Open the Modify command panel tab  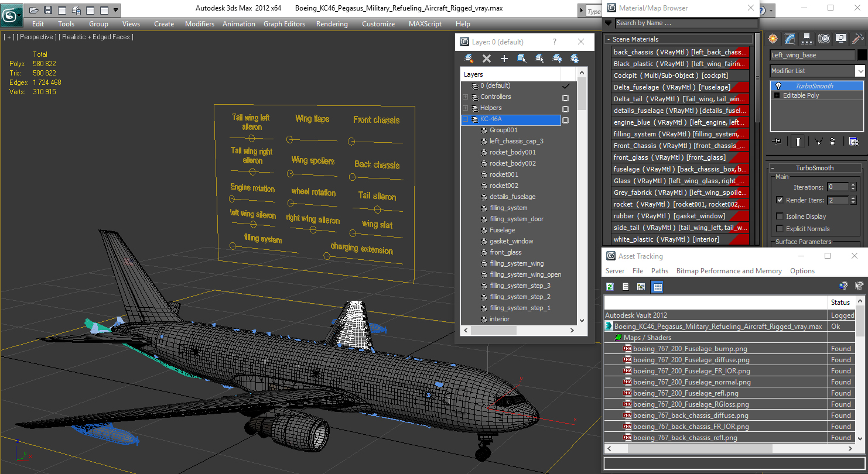pos(790,39)
